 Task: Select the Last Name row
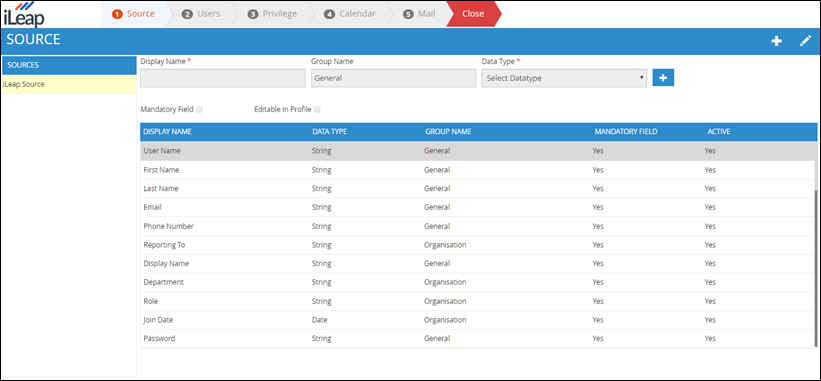[479, 188]
